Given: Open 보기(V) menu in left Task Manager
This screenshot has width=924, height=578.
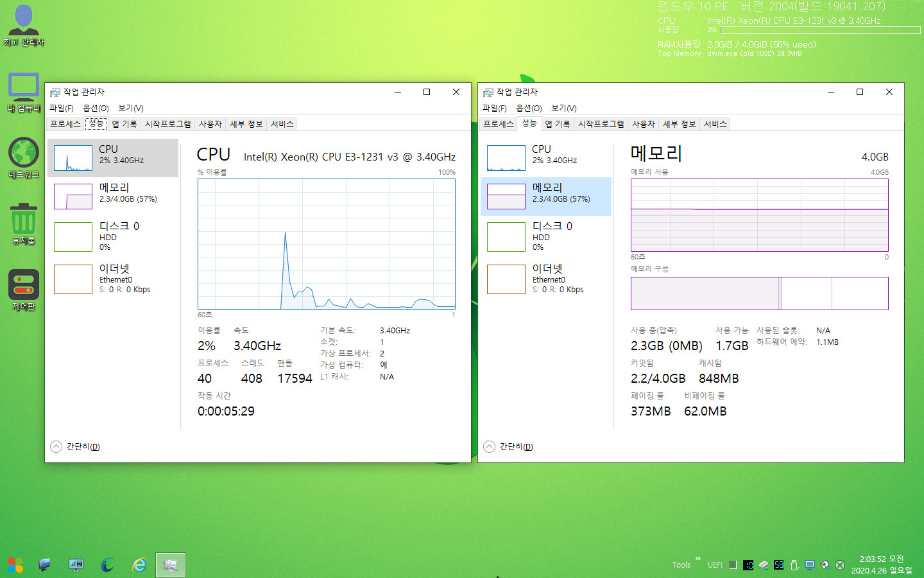Looking at the screenshot, I should point(131,108).
